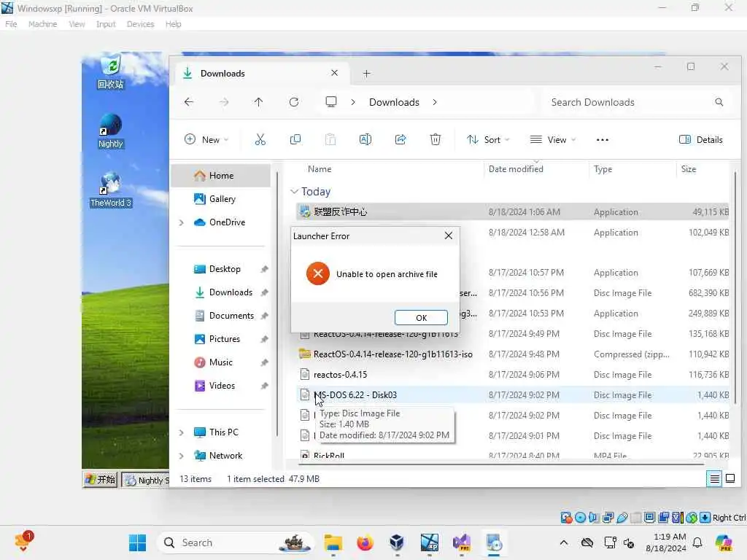Click the PC monitor icon in address bar
747x560 pixels.
[x=331, y=102]
